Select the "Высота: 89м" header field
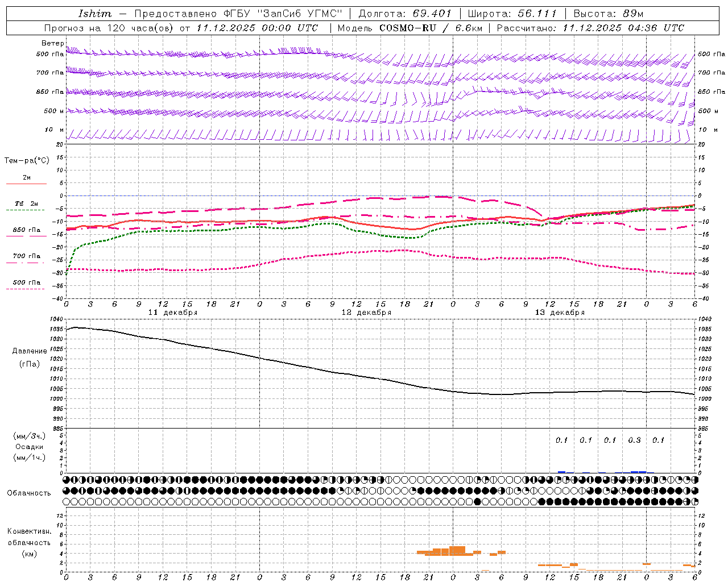728x582 pixels. click(608, 14)
